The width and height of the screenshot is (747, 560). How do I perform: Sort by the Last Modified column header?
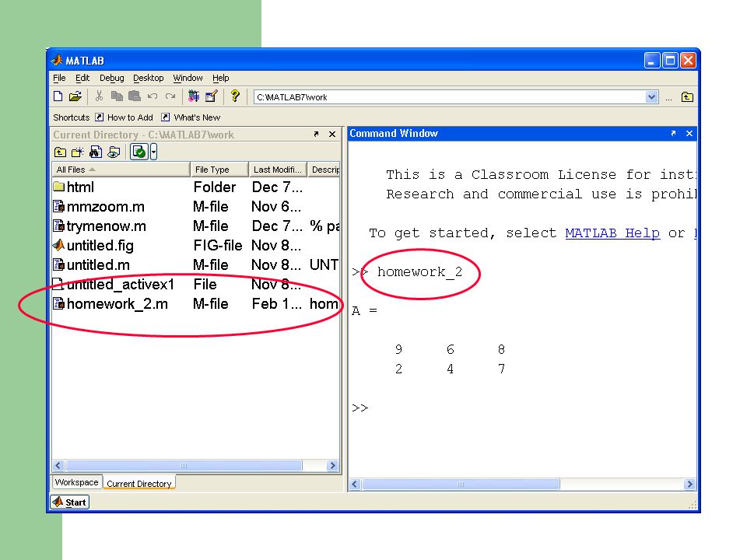278,170
